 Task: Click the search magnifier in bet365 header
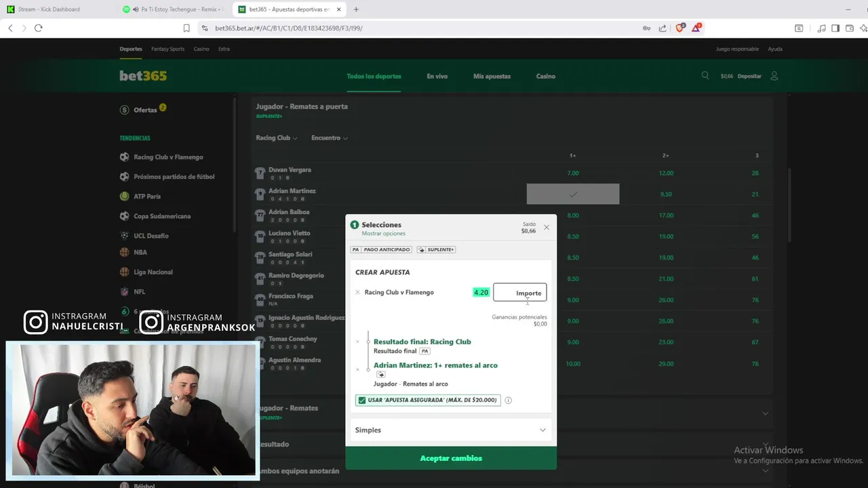[x=705, y=76]
